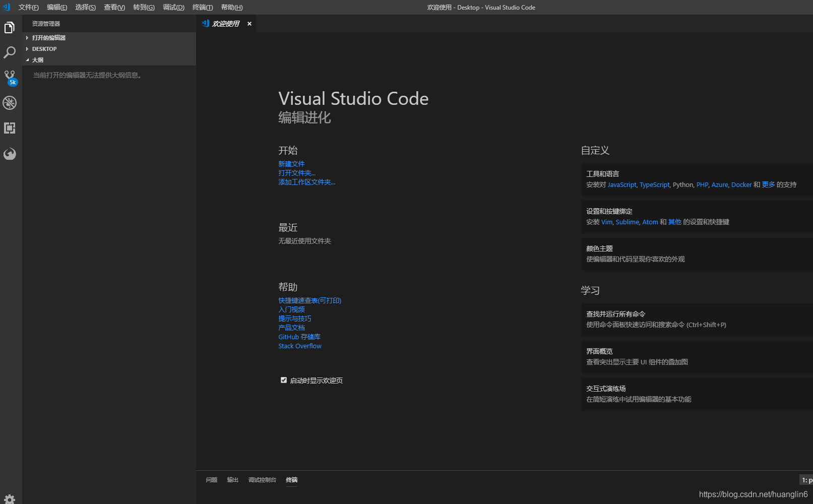Open the 终端(T) menu
813x504 pixels.
tap(203, 7)
